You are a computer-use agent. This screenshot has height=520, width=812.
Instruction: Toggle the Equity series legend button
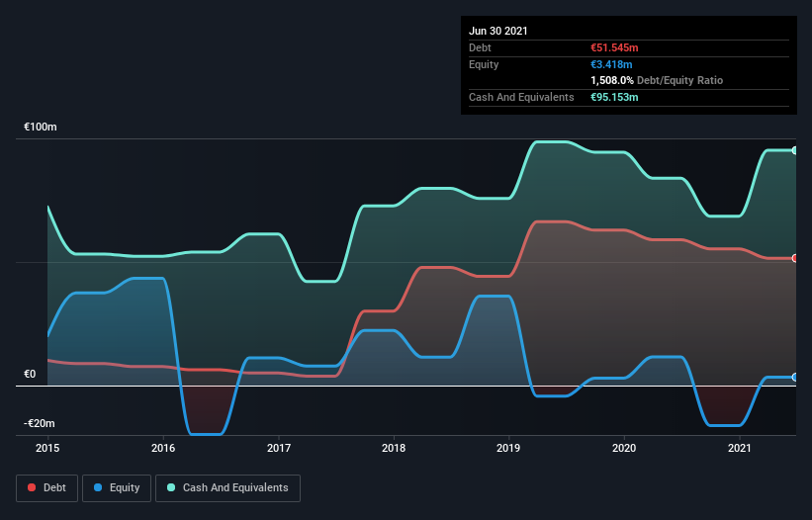tap(117, 488)
